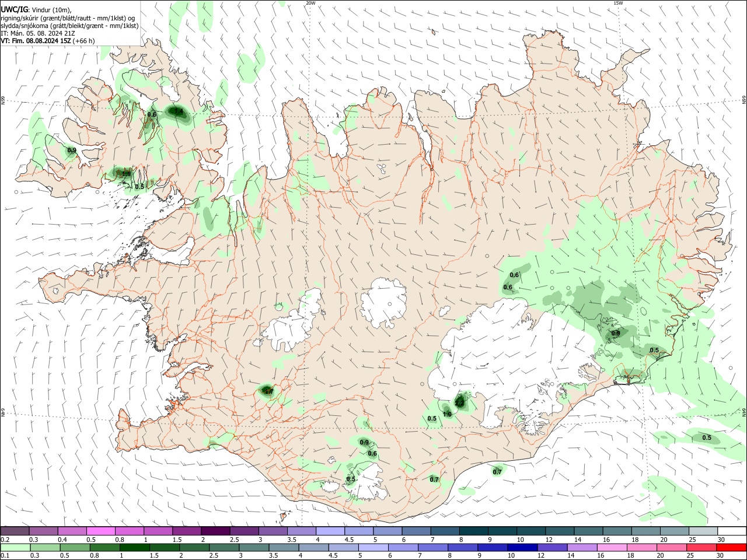Click the 1.7 precipitation value in southwest Iceland

click(268, 391)
